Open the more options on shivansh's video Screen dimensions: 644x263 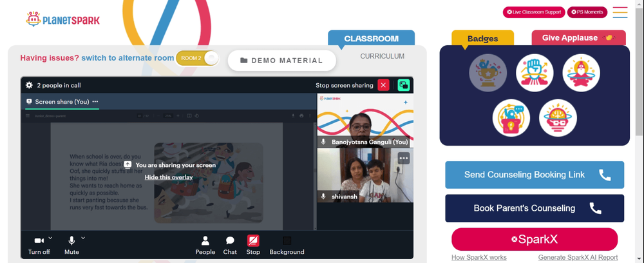(x=404, y=158)
